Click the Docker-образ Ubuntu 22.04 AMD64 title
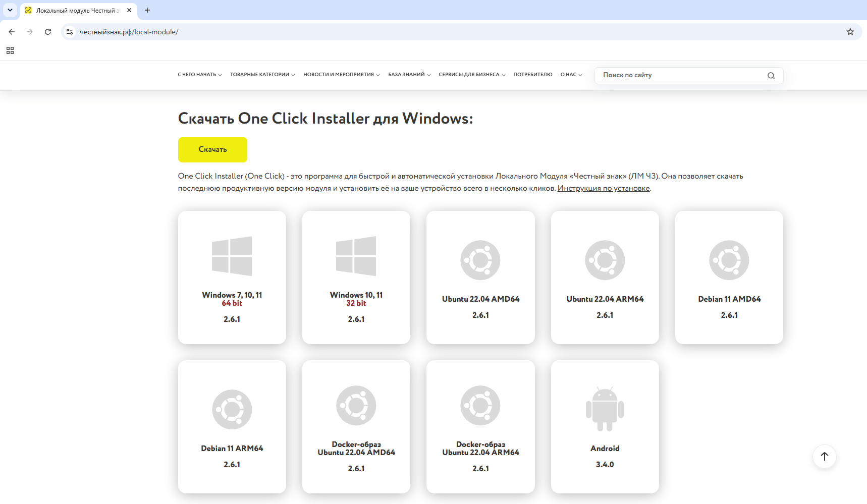This screenshot has height=504, width=867. coord(356,449)
